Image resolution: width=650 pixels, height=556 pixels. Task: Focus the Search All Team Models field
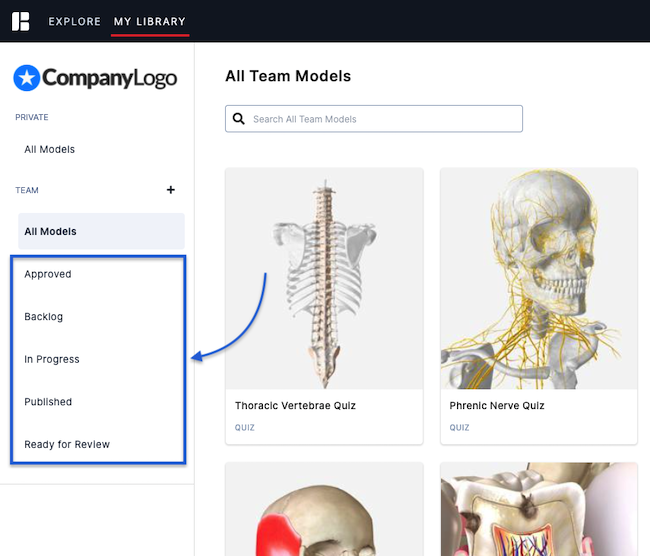(x=374, y=119)
